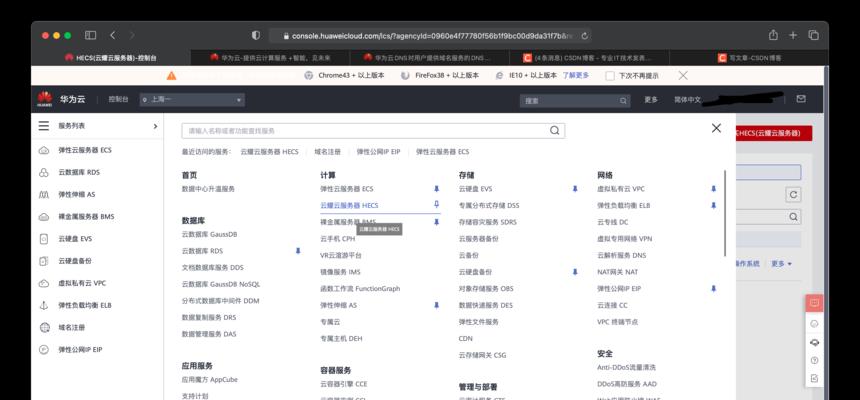860x400 pixels.
Task: Switch to 华为云-提供云计算服务 tab
Action: [270, 58]
